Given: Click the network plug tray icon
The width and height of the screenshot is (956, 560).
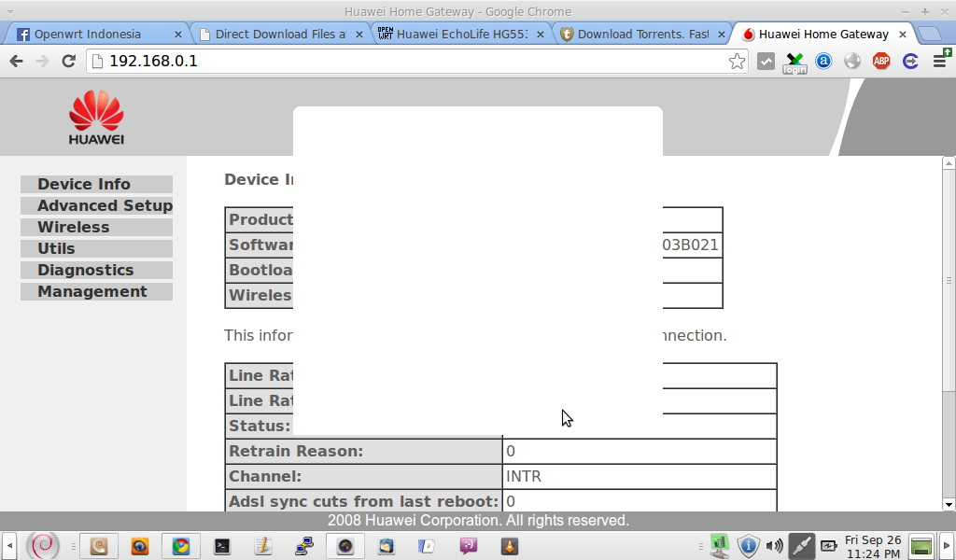Looking at the screenshot, I should click(801, 545).
